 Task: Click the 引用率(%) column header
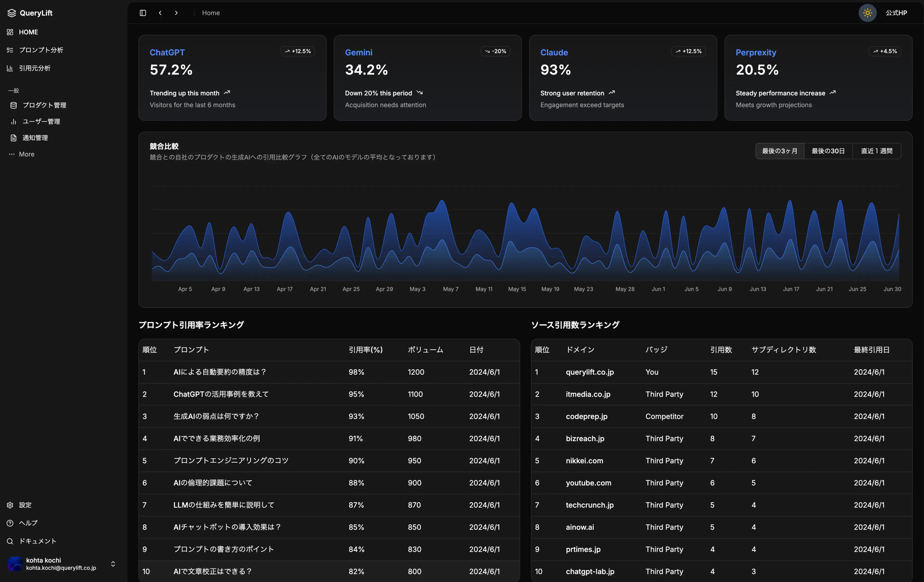365,350
